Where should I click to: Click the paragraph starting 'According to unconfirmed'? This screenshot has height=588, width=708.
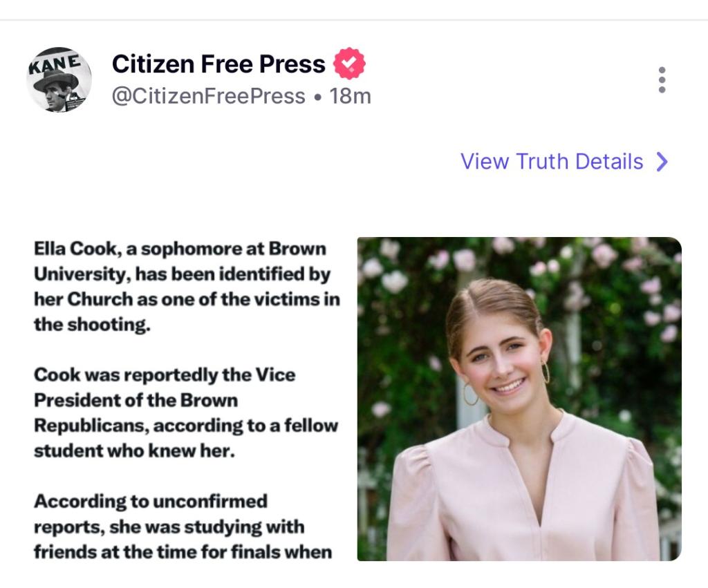(x=183, y=526)
